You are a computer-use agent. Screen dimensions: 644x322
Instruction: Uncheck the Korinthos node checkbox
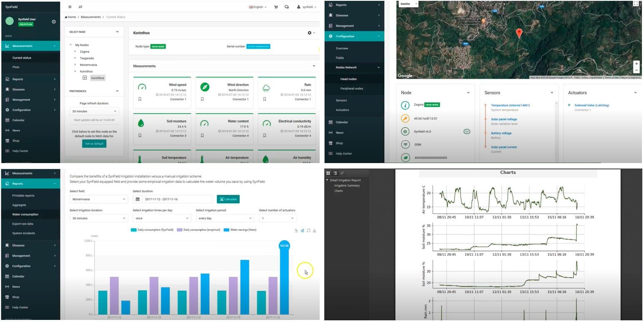click(x=85, y=78)
